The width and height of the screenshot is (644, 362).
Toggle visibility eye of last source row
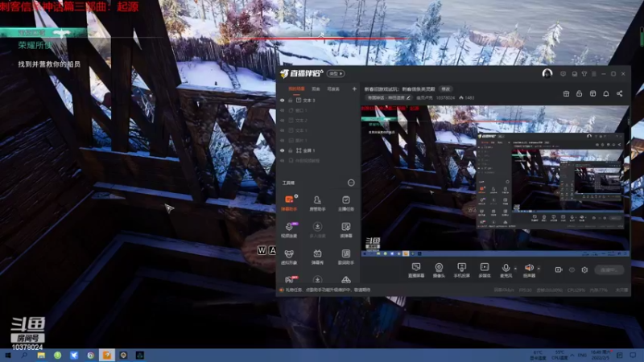(283, 160)
